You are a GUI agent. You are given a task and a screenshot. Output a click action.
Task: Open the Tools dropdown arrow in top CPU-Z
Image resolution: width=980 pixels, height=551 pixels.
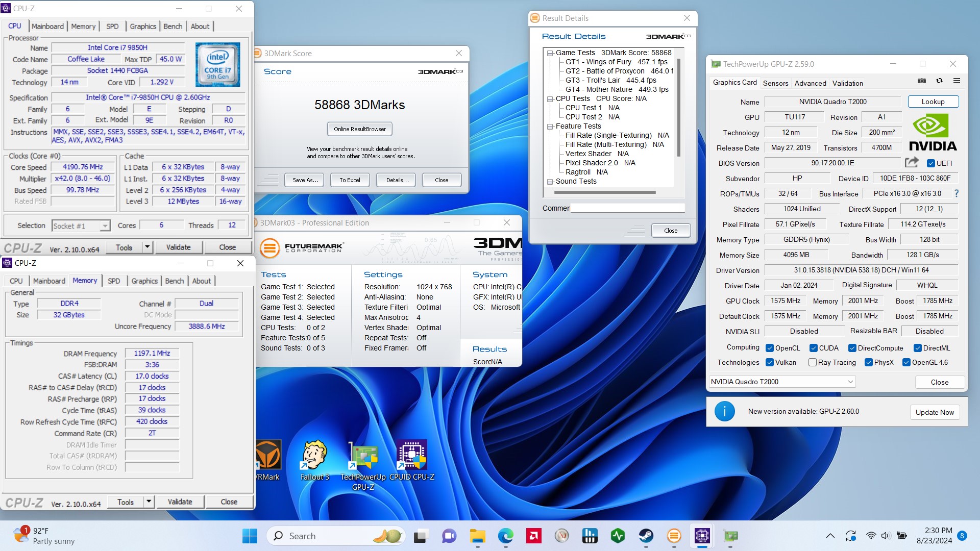[147, 247]
